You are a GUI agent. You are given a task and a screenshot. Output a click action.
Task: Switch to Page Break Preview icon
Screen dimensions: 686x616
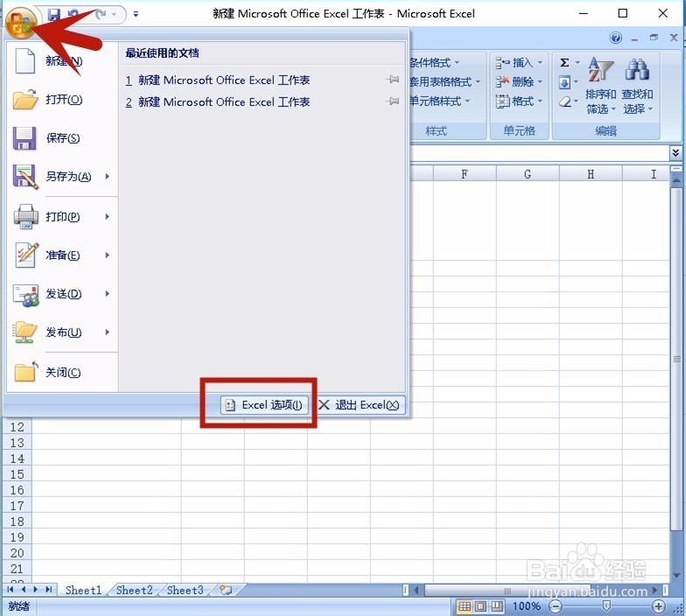click(497, 606)
